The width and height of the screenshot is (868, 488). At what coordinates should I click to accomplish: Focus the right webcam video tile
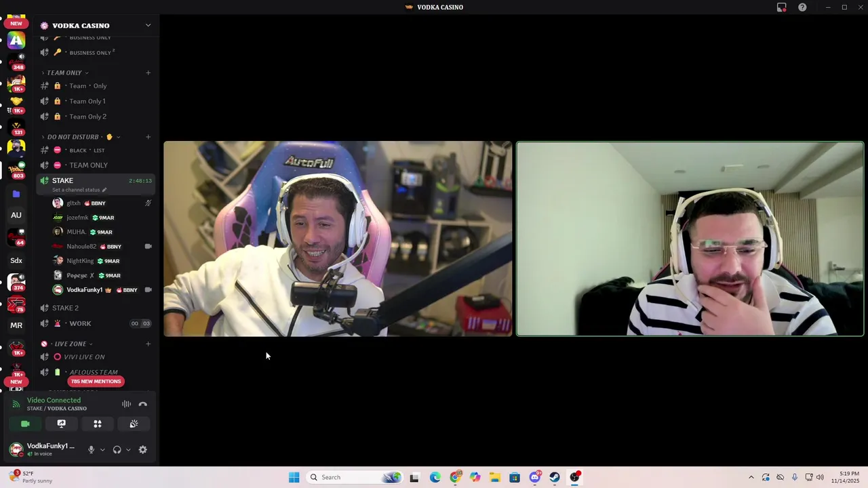coord(690,239)
